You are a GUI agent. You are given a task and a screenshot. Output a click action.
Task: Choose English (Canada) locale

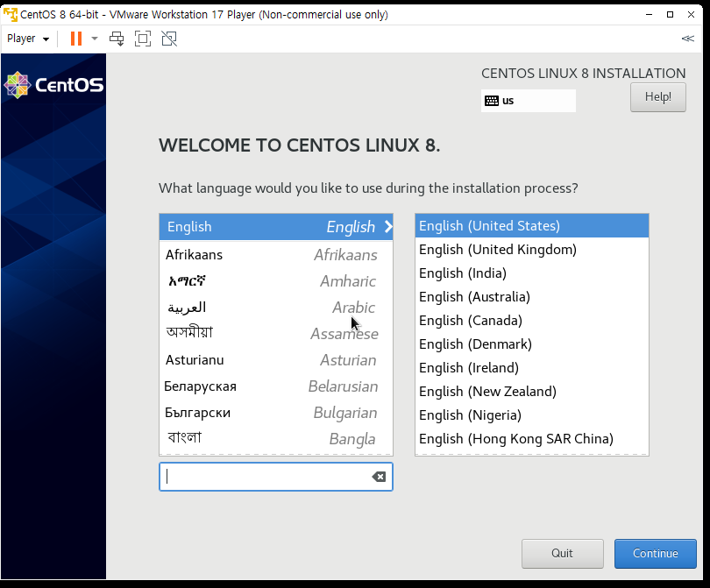531,321
